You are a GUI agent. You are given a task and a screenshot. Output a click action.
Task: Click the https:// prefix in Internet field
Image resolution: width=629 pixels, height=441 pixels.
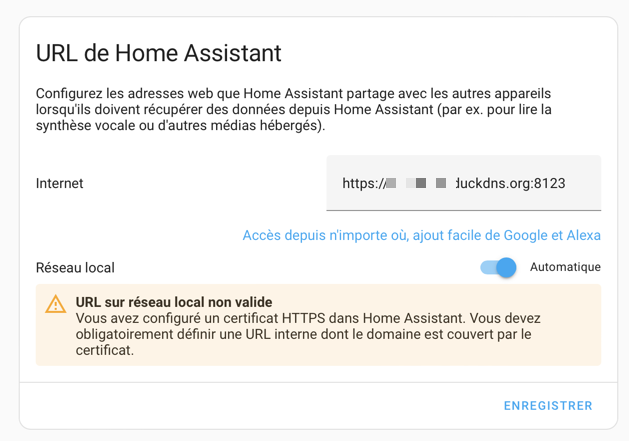coord(364,183)
